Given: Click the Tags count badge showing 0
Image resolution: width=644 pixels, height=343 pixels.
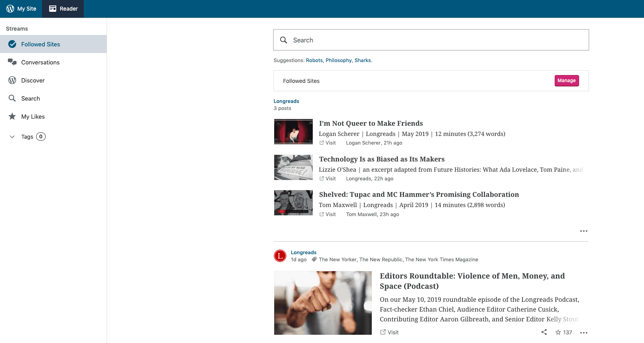Looking at the screenshot, I should click(x=41, y=137).
